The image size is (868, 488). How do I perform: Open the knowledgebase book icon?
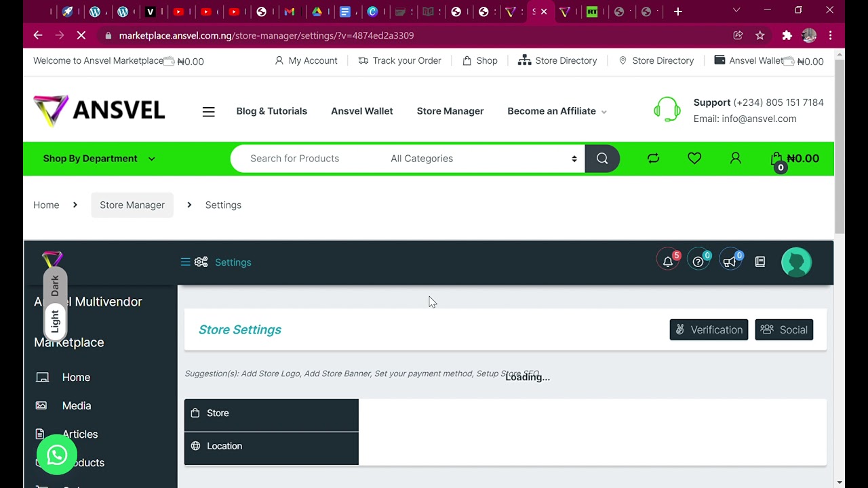pos(760,262)
